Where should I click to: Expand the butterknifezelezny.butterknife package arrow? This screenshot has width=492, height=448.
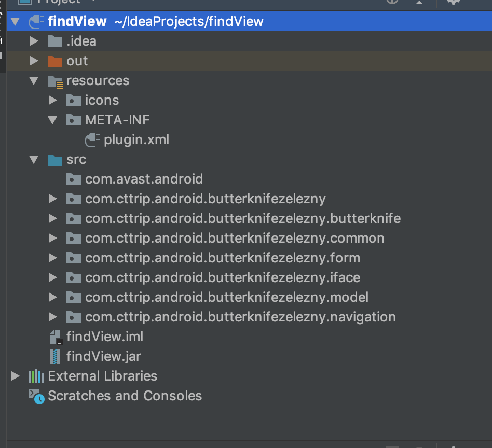[53, 218]
